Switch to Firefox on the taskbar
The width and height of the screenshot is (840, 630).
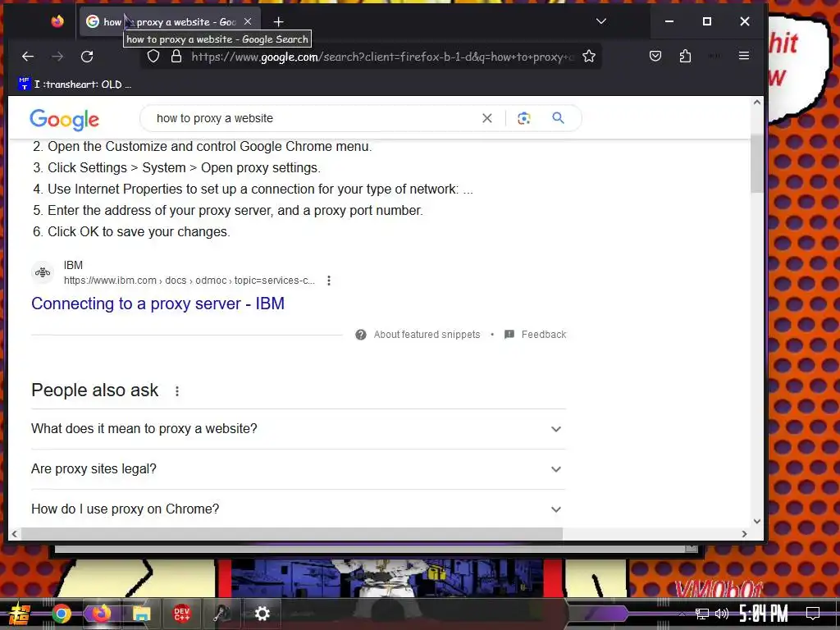[101, 614]
